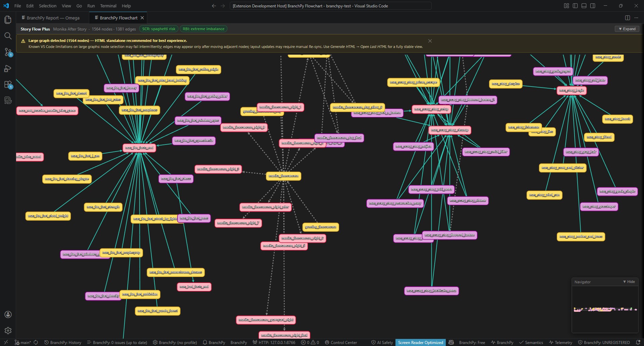Select the monika_timeconcern node in the flowchart
Screen dimensions: 644x346
[x=283, y=176]
